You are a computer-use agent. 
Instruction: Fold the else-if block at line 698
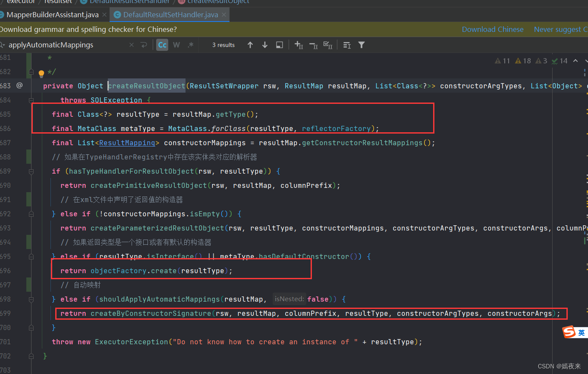(x=31, y=299)
